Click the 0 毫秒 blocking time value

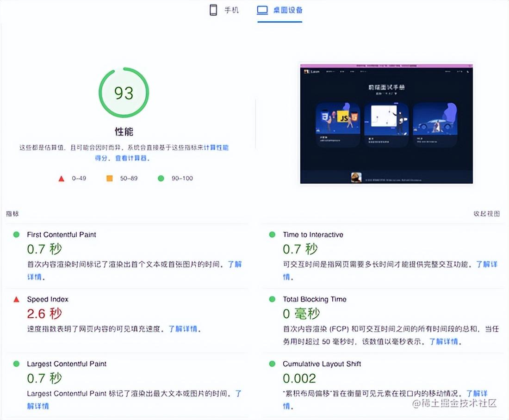click(x=301, y=314)
